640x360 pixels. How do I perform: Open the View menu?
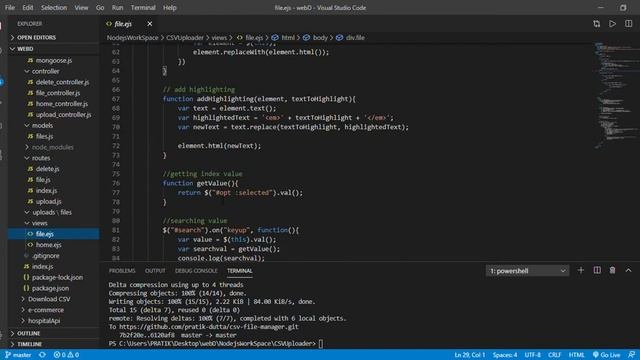81,8
